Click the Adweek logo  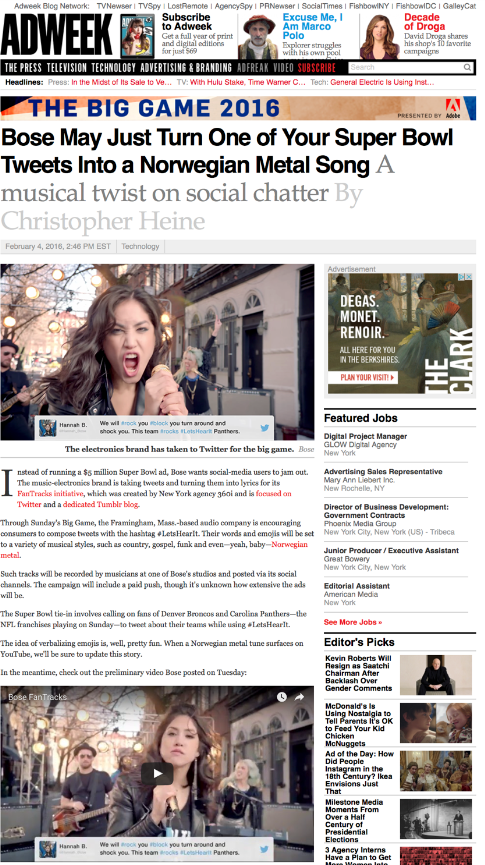coord(57,36)
